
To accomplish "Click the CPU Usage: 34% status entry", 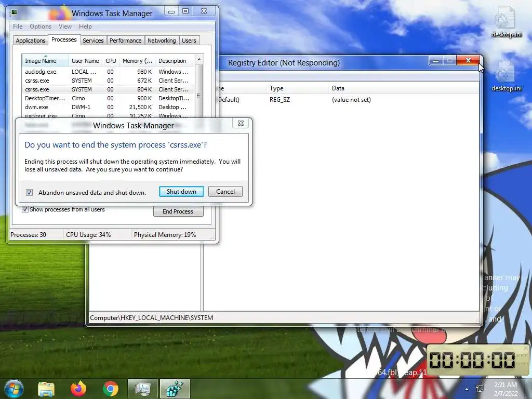I will [97, 235].
